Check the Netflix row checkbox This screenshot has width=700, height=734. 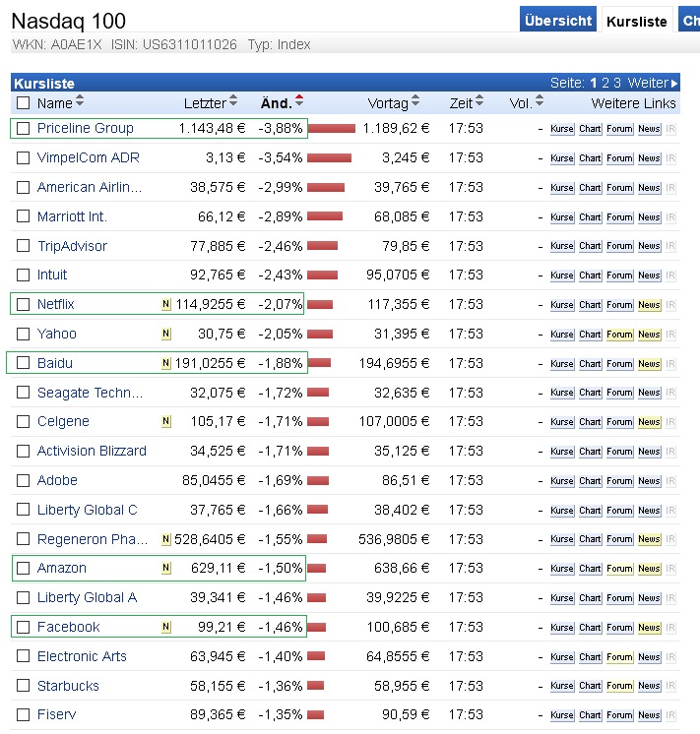coord(24,305)
